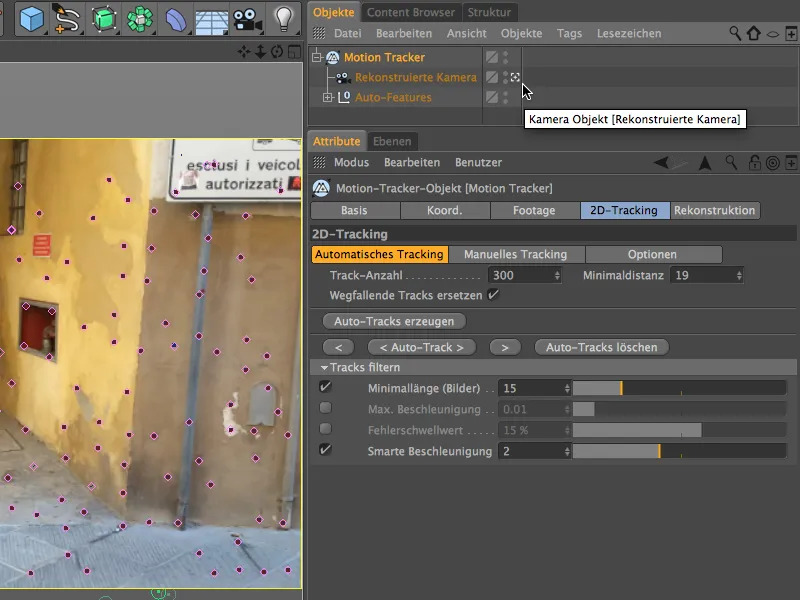Click the light bulb icon
Image resolution: width=800 pixels, height=600 pixels.
pos(284,18)
